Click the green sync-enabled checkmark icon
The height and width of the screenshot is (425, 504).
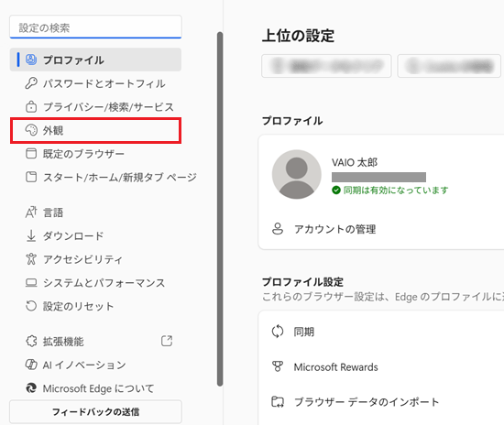click(x=336, y=191)
